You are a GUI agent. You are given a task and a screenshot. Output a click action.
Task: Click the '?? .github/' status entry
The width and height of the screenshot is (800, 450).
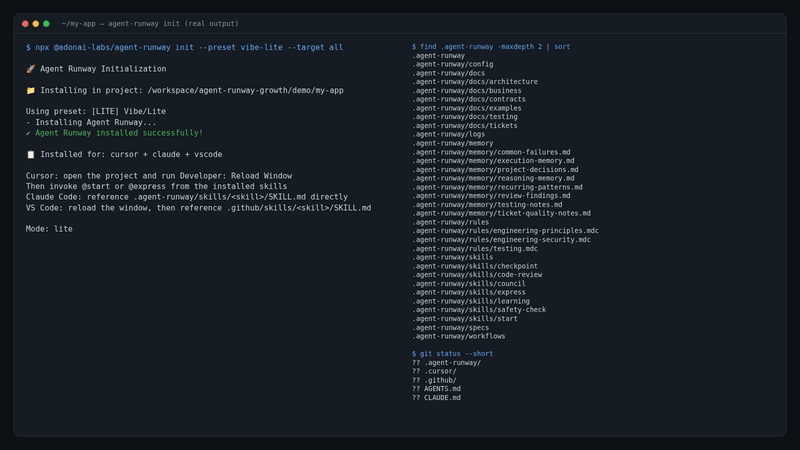(434, 380)
